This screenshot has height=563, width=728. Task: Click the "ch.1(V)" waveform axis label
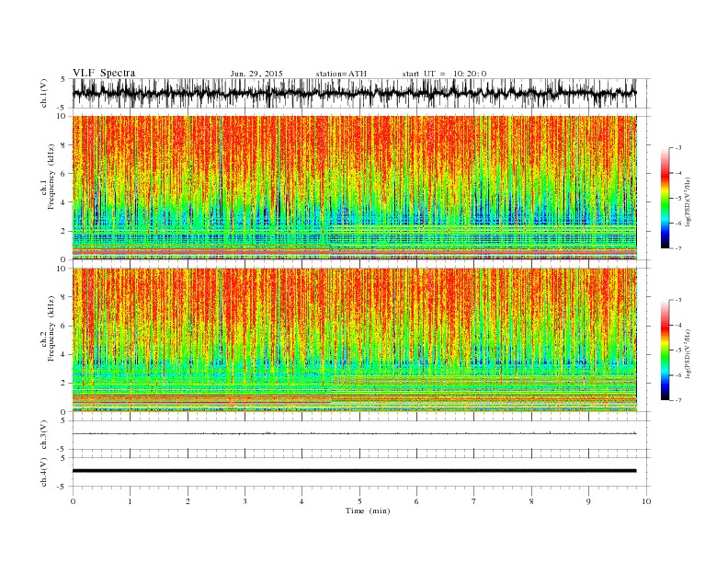[44, 93]
